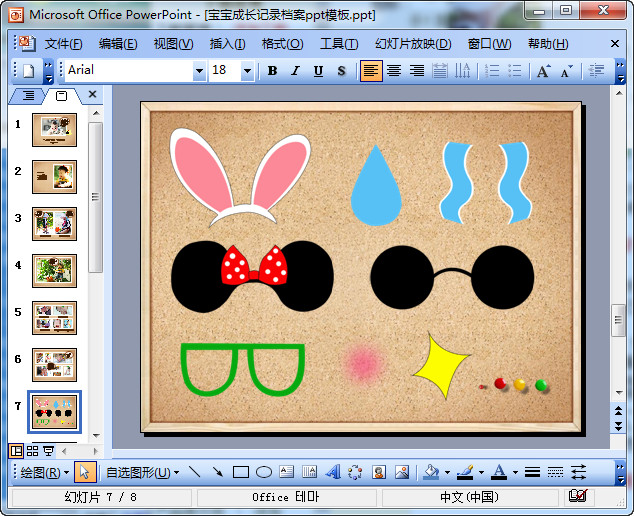Open the line color dropdown arrow
Screen dimensions: 634x516
(x=481, y=472)
